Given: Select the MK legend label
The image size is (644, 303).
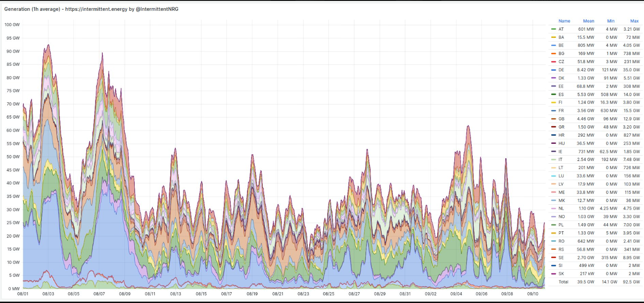Looking at the screenshot, I should click(x=561, y=200).
